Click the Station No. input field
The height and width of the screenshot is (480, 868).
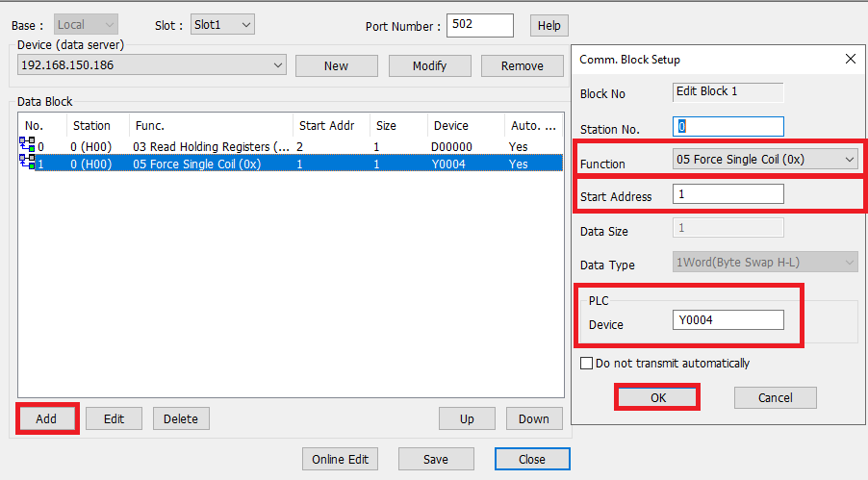click(x=728, y=126)
